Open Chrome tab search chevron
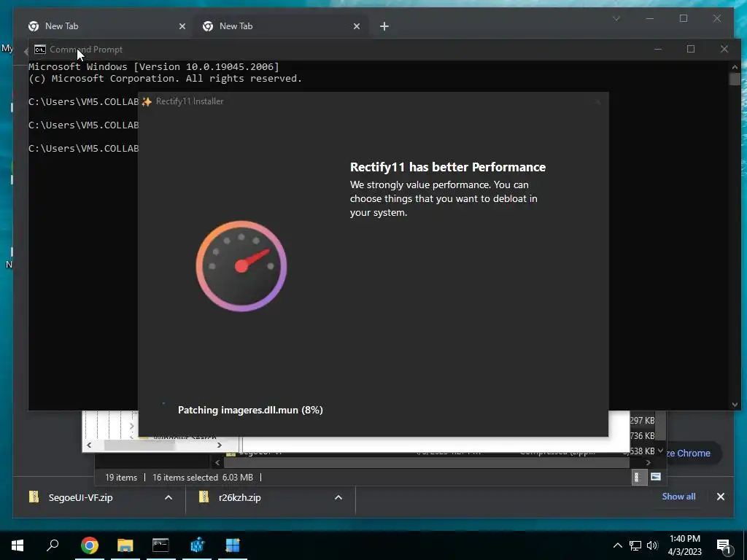The image size is (747, 560). [x=616, y=18]
